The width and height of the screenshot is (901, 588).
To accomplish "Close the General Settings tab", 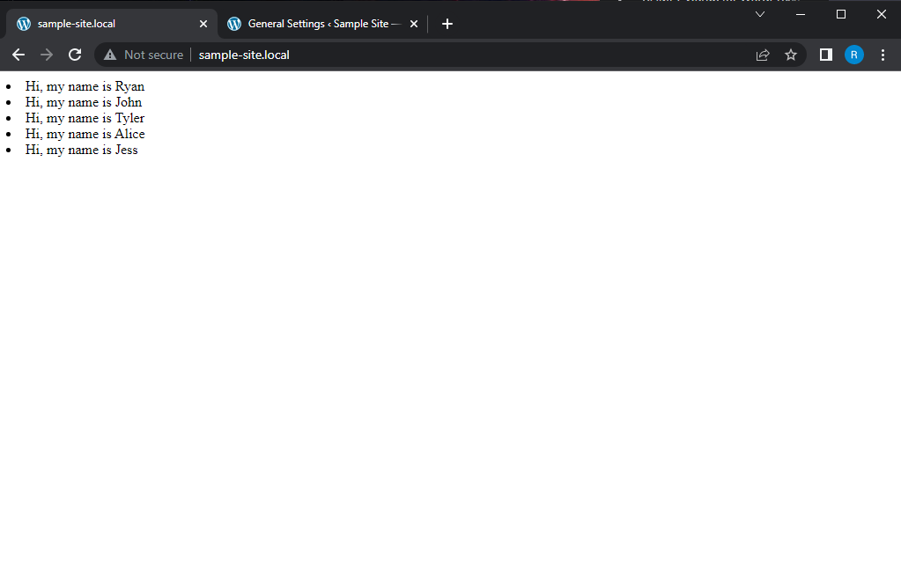I will [414, 24].
